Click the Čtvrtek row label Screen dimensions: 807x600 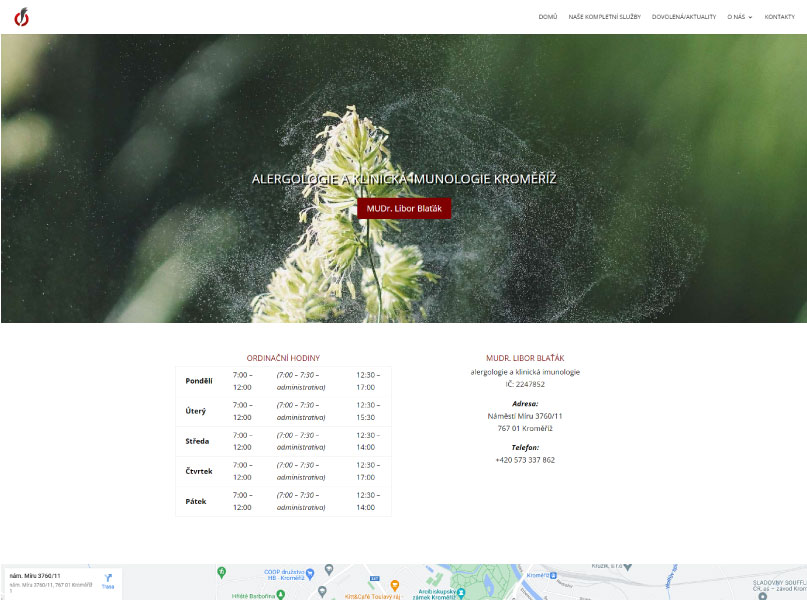[199, 471]
